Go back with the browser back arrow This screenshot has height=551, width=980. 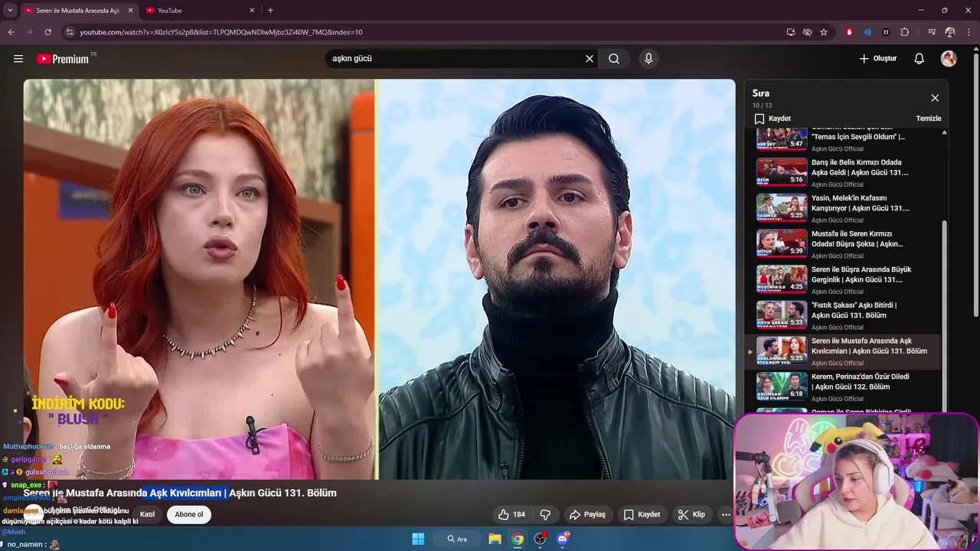pos(11,32)
